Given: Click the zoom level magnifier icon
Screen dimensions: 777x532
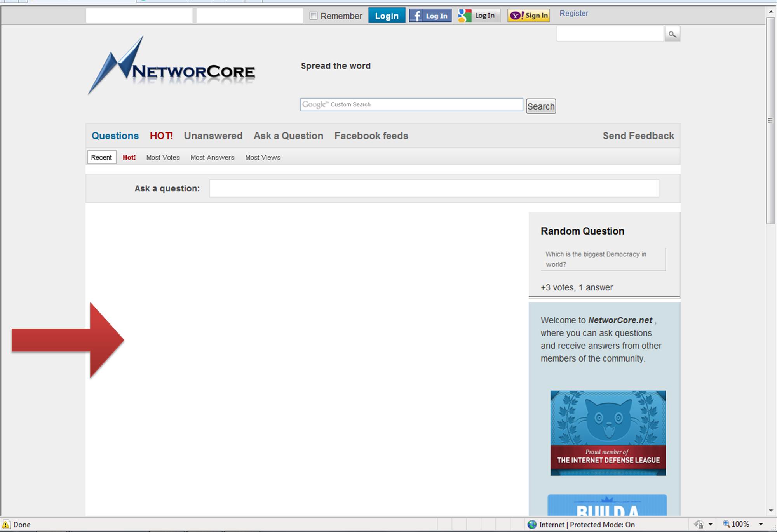Looking at the screenshot, I should click(x=725, y=524).
